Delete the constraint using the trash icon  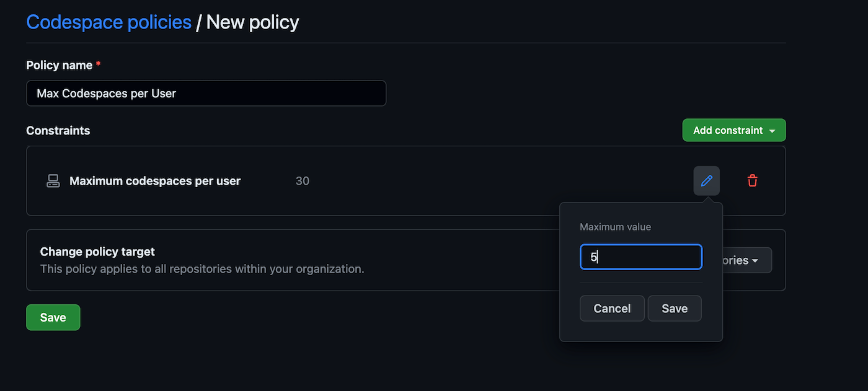pos(752,180)
